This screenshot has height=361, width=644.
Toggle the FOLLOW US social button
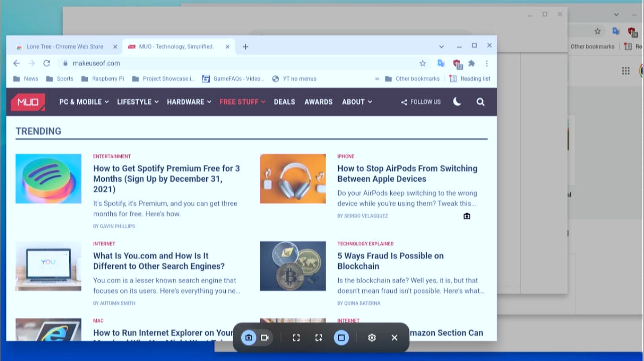point(421,102)
